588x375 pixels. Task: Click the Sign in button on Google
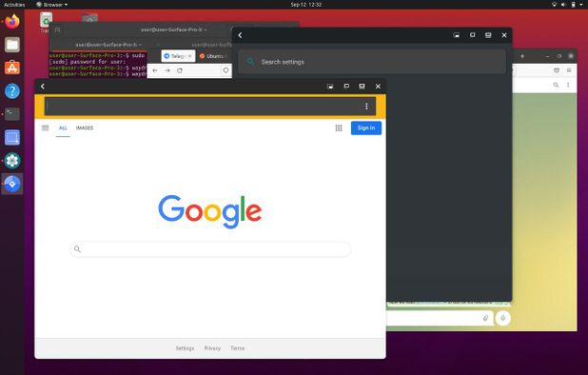366,128
